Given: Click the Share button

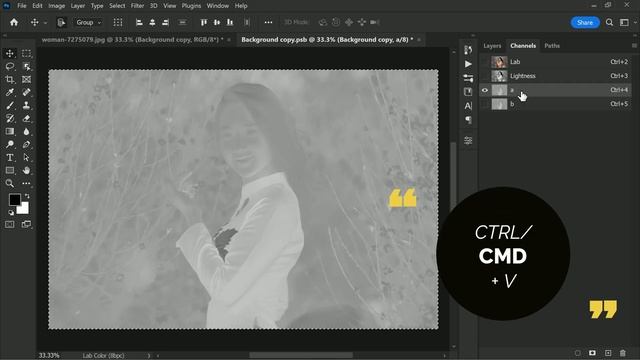Looking at the screenshot, I should (585, 22).
